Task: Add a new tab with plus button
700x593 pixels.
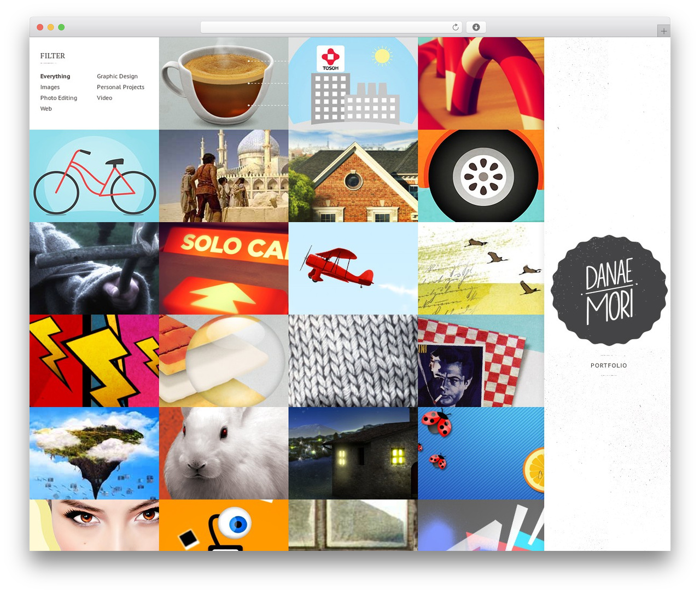Action: point(663,31)
